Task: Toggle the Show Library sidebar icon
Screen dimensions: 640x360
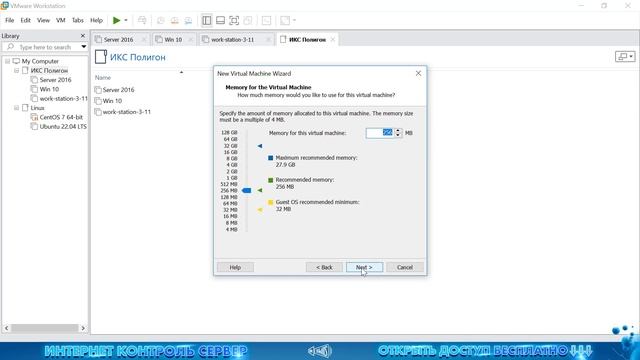Action: tap(207, 20)
